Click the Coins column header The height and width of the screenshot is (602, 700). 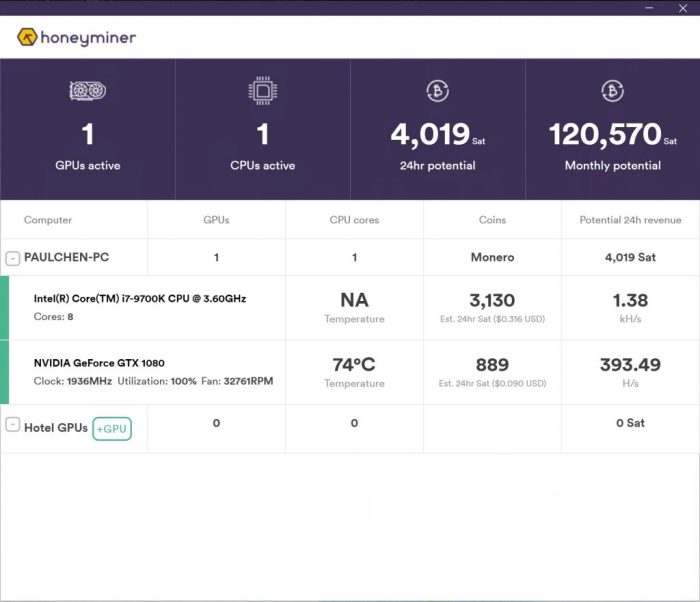492,220
